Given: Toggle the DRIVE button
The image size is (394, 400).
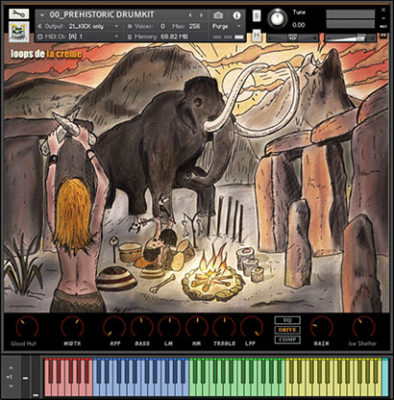Looking at the screenshot, I should point(287,330).
